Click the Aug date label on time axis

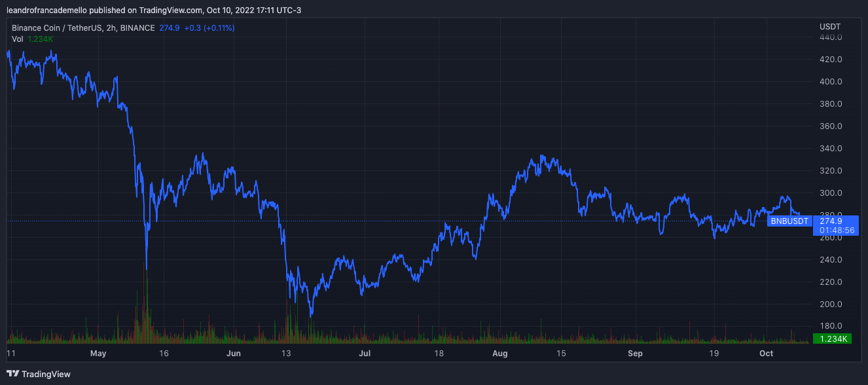point(499,354)
